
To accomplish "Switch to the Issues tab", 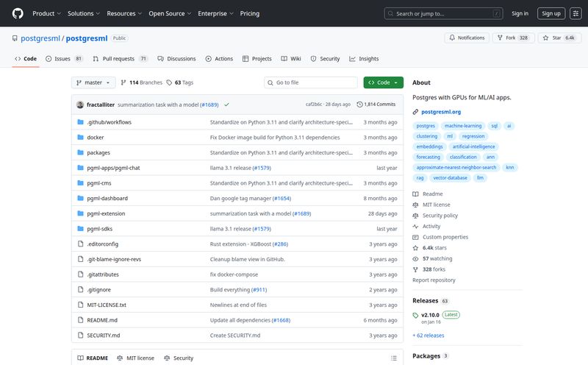I will click(64, 59).
